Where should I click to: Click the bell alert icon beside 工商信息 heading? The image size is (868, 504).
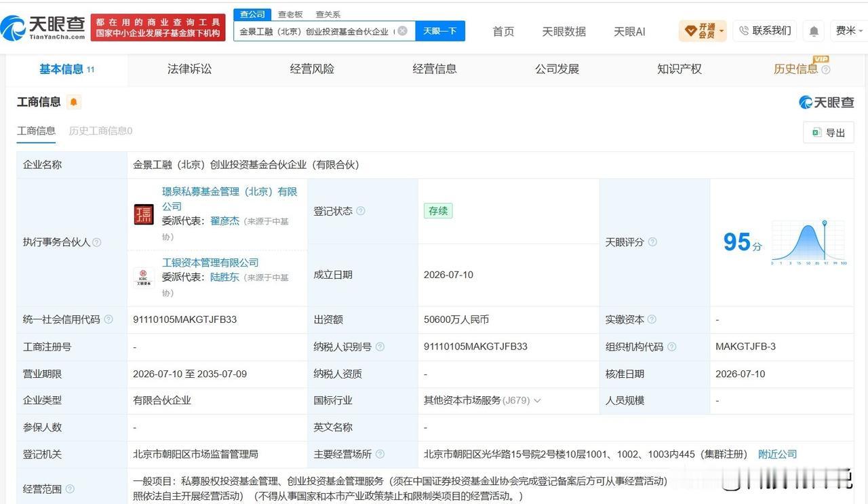(74, 102)
